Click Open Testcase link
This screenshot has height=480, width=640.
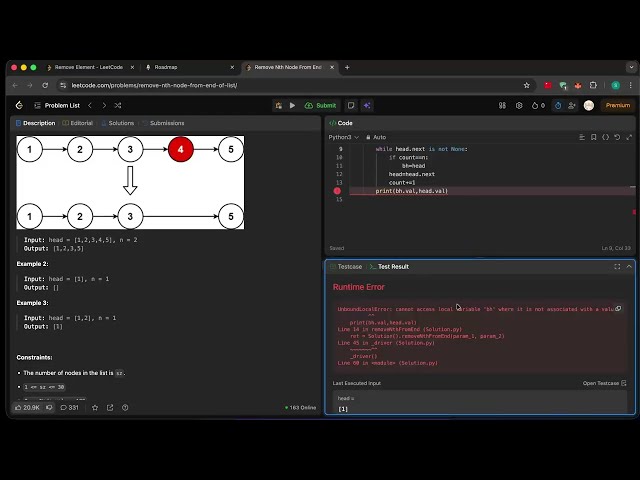(x=604, y=383)
